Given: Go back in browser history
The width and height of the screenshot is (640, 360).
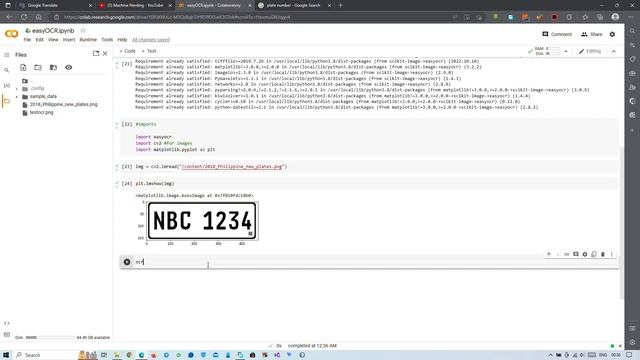Looking at the screenshot, I should pyautogui.click(x=9, y=17).
